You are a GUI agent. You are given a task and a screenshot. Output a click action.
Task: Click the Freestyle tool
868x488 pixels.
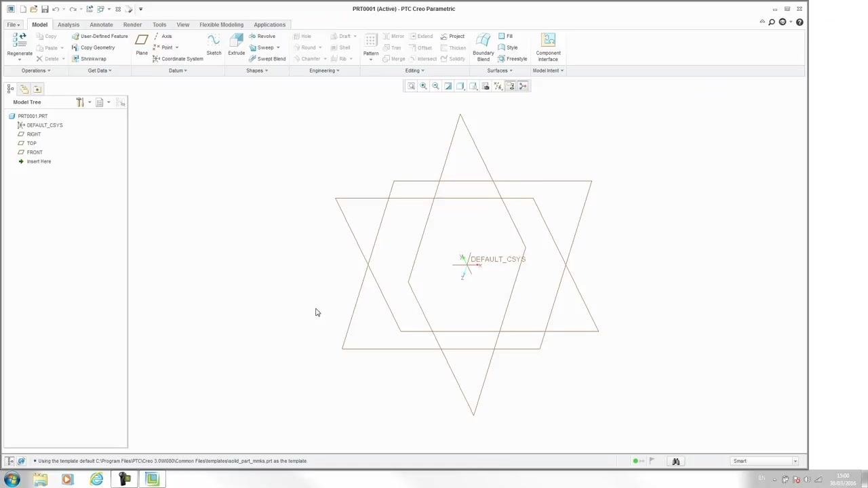[513, 59]
